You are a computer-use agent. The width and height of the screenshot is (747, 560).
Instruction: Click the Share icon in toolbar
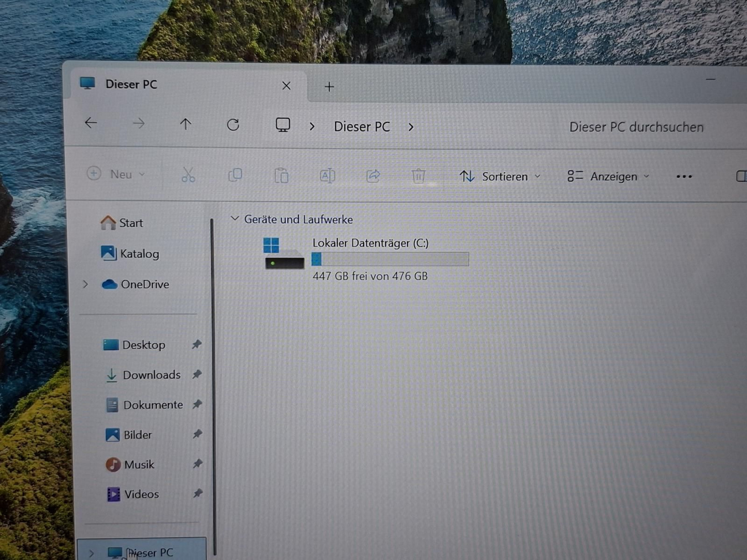[373, 176]
